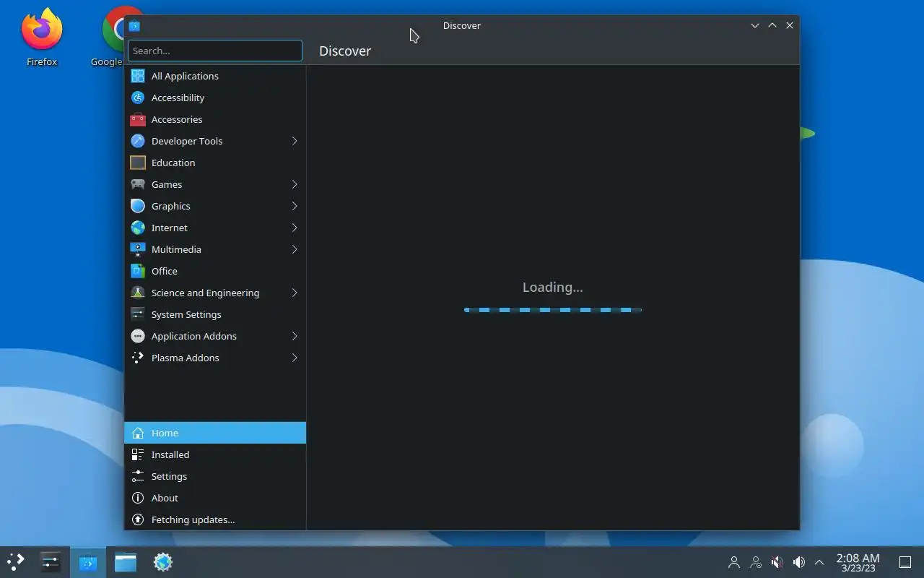The height and width of the screenshot is (578, 924).
Task: Expand the Application Addons arrow
Action: point(295,336)
